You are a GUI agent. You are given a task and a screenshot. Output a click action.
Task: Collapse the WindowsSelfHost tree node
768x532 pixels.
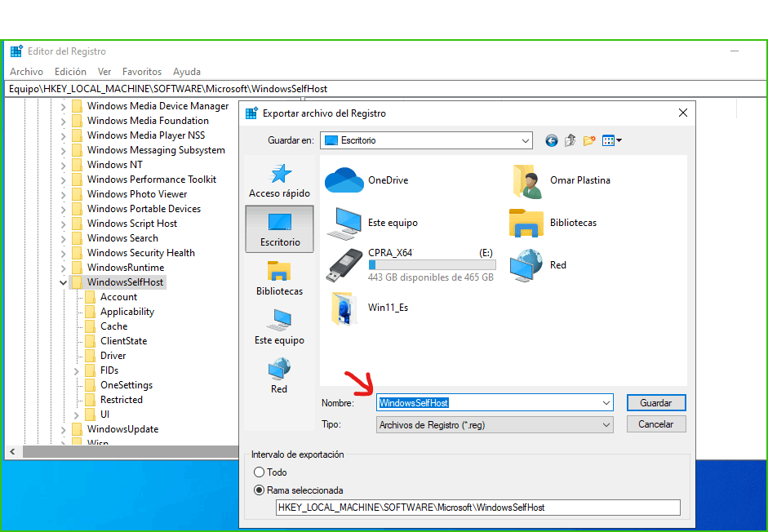(x=63, y=282)
